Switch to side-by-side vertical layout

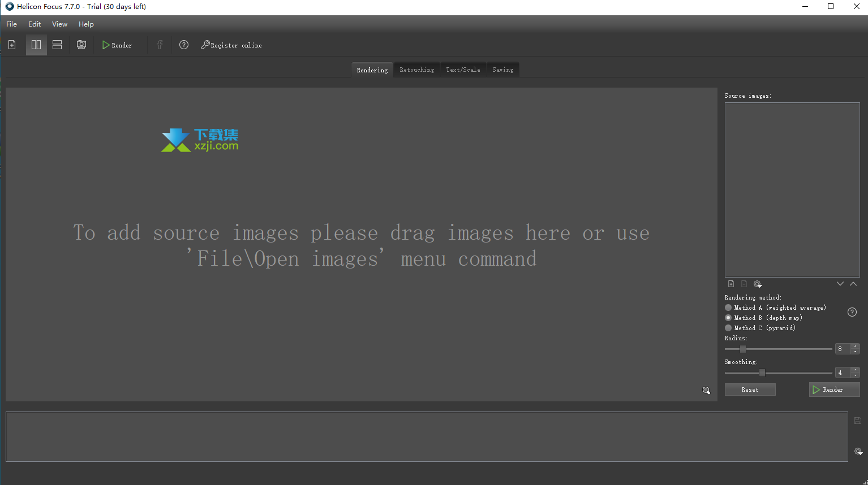36,45
